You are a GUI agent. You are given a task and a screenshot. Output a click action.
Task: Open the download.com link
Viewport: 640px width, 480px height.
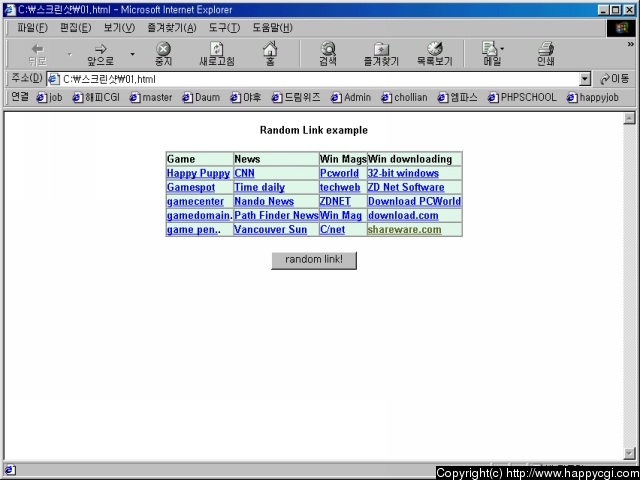point(403,216)
